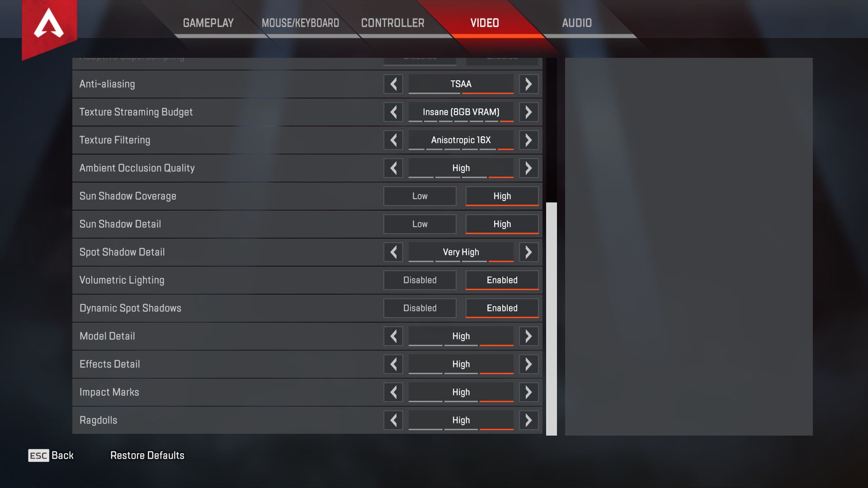Toggle Sun Shadow Coverage to Low
This screenshot has width=868, height=488.
(x=419, y=196)
